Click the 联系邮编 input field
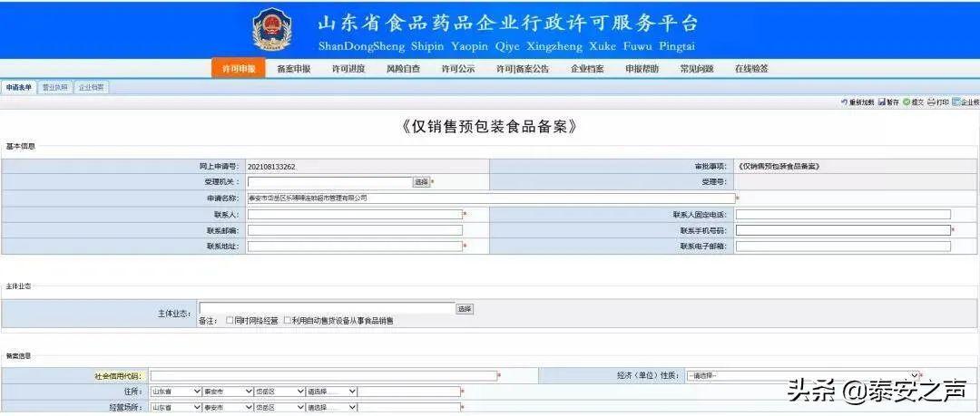980x416 pixels. 355,230
